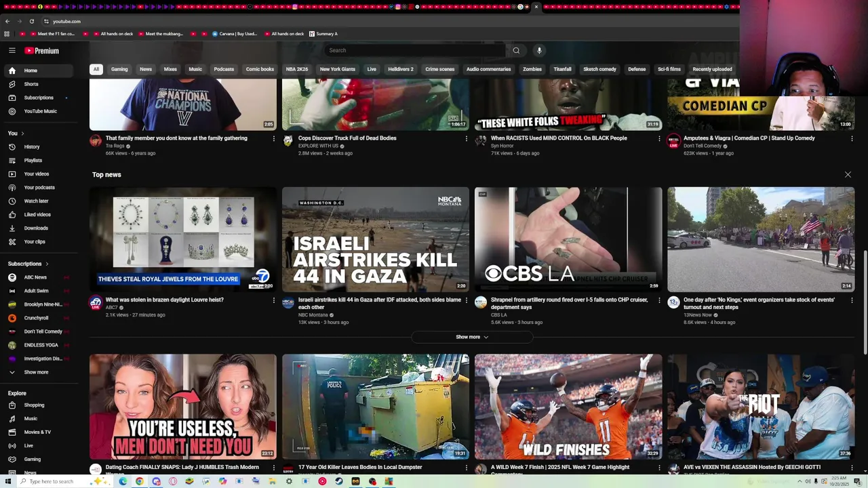Open options for Amputees & Viagra video
Viewport: 868px width, 488px height.
point(852,138)
